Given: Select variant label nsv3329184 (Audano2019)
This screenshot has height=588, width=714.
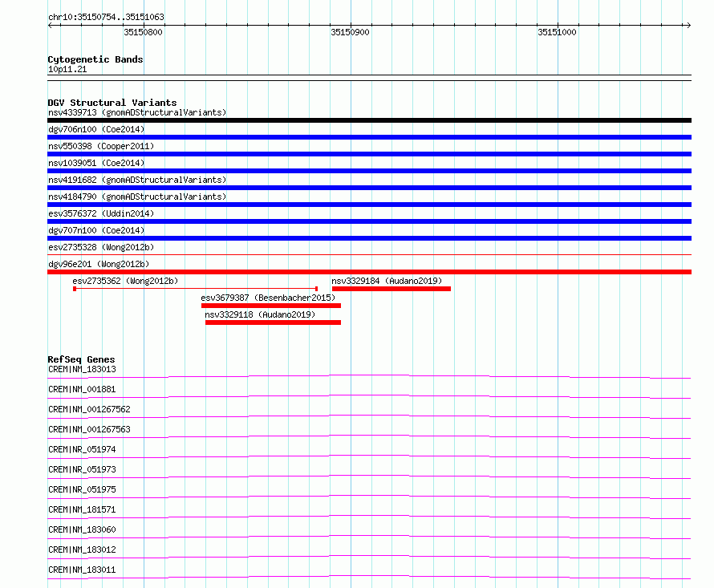Looking at the screenshot, I should point(387,281).
